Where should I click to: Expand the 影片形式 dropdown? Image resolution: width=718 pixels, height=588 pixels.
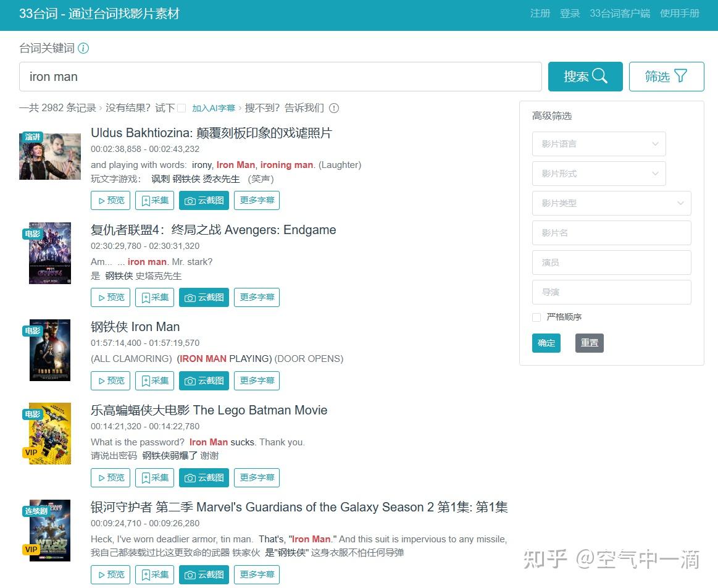[599, 174]
